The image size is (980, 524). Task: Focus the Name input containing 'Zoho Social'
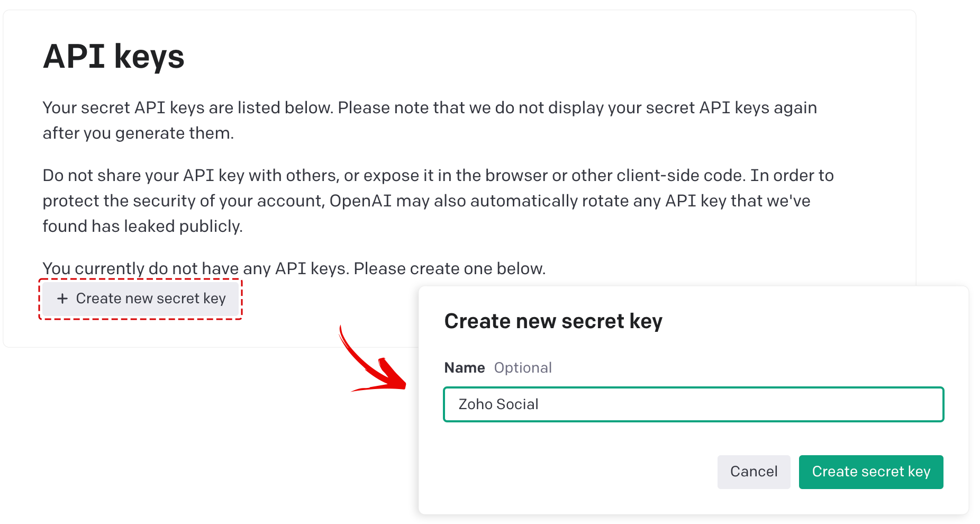[x=693, y=404]
